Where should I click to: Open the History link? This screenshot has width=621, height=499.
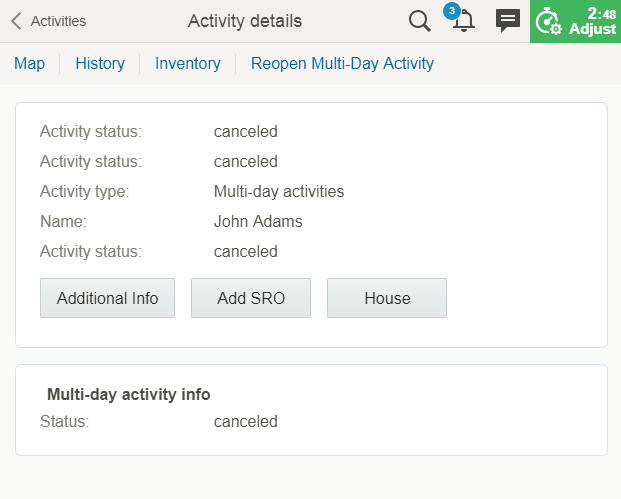tap(100, 63)
